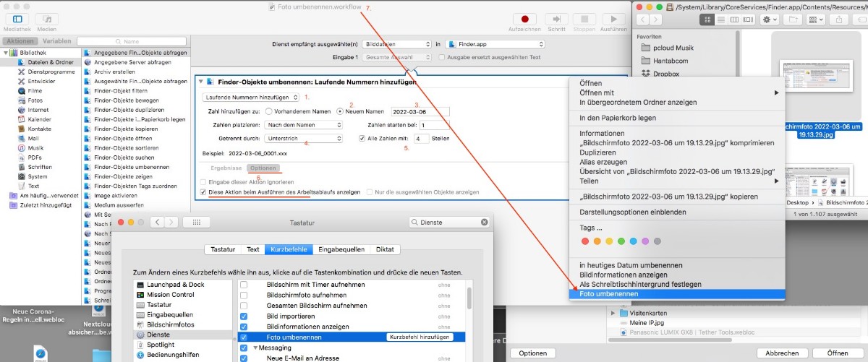Viewport: 868px width, 362px height.
Task: Open the Finder gear action menu
Action: point(769,19)
